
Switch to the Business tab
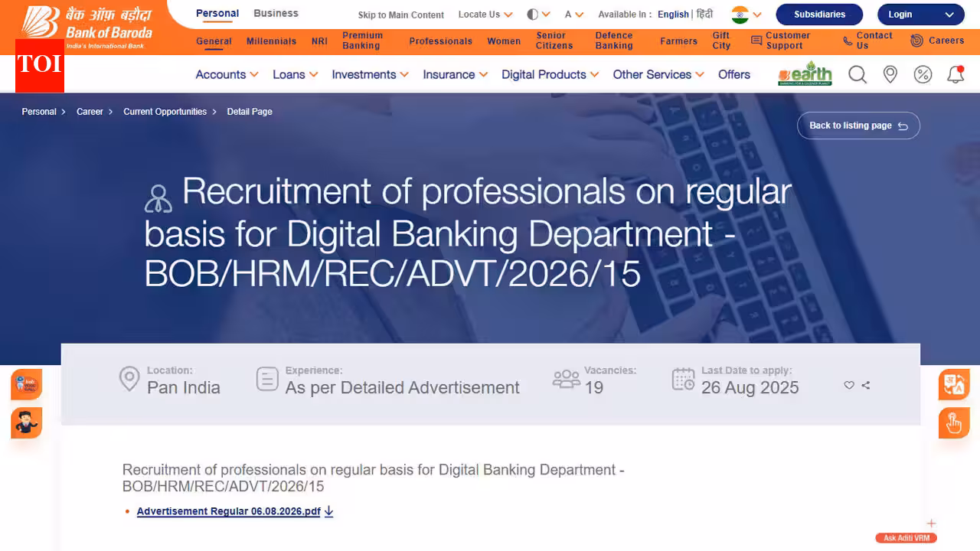tap(276, 13)
